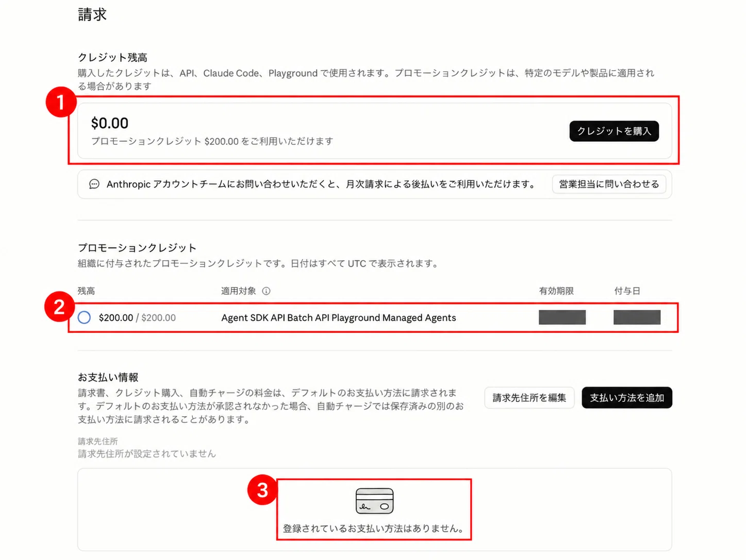
Task: Click the redacted 付与日 date cell
Action: coord(637,317)
